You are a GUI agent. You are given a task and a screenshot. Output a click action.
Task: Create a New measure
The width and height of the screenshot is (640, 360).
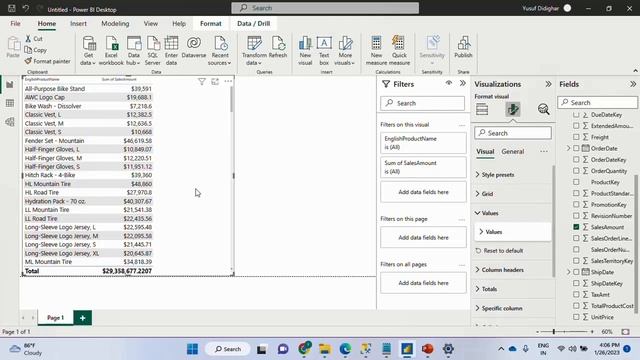click(376, 50)
